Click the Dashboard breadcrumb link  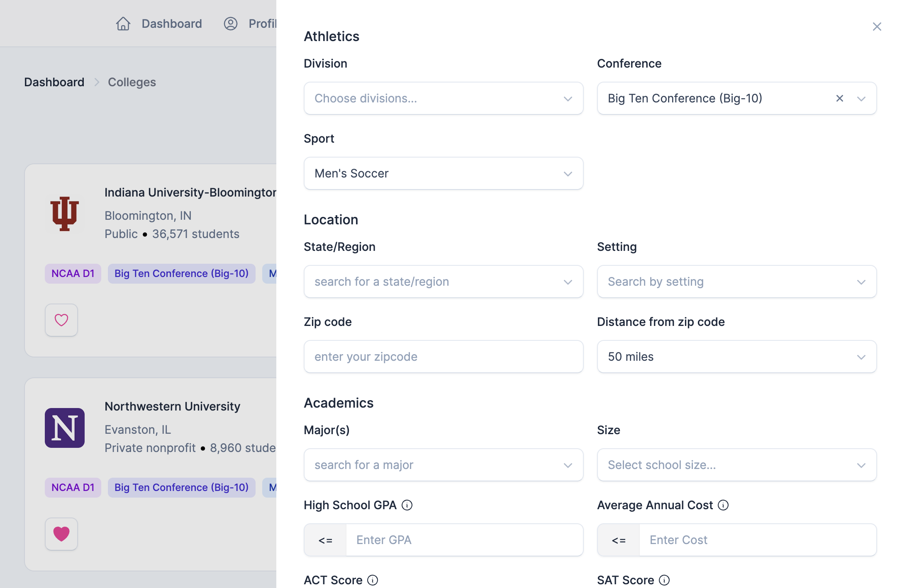click(x=54, y=82)
